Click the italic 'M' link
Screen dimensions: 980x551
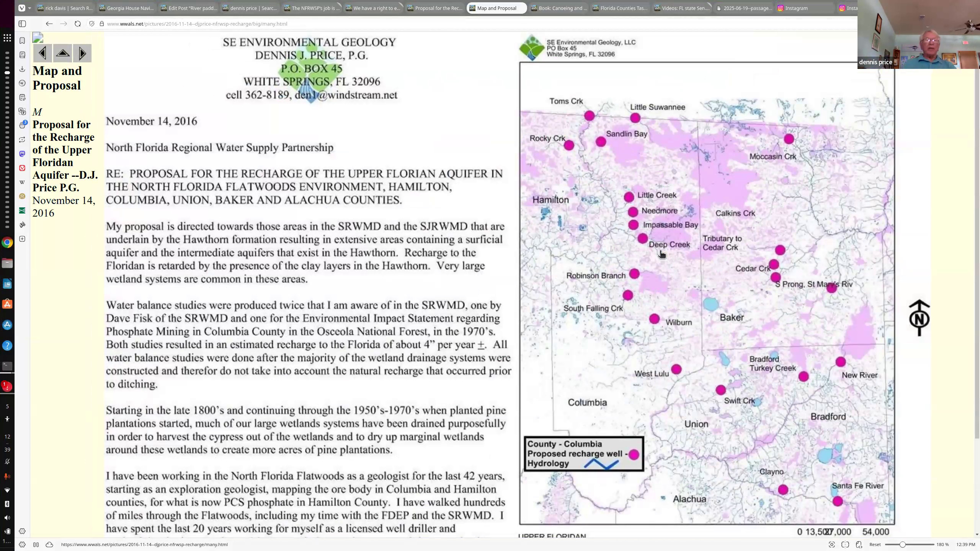pos(37,112)
